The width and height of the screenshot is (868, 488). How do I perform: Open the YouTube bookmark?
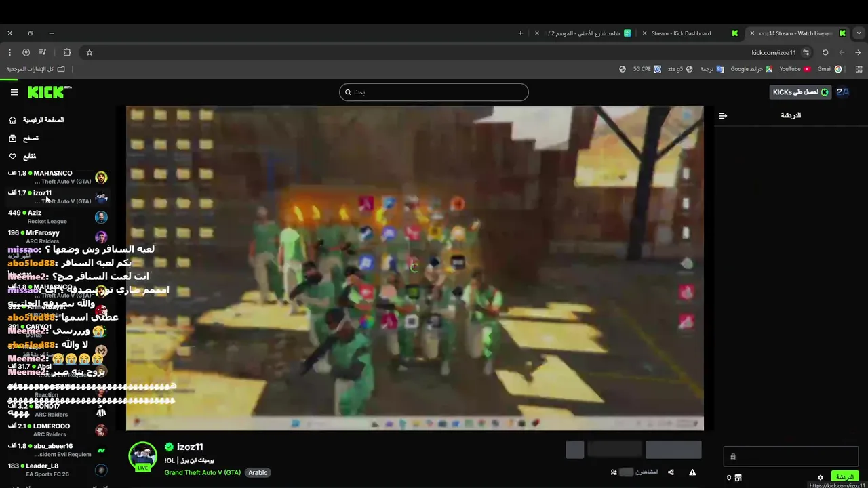tap(795, 69)
